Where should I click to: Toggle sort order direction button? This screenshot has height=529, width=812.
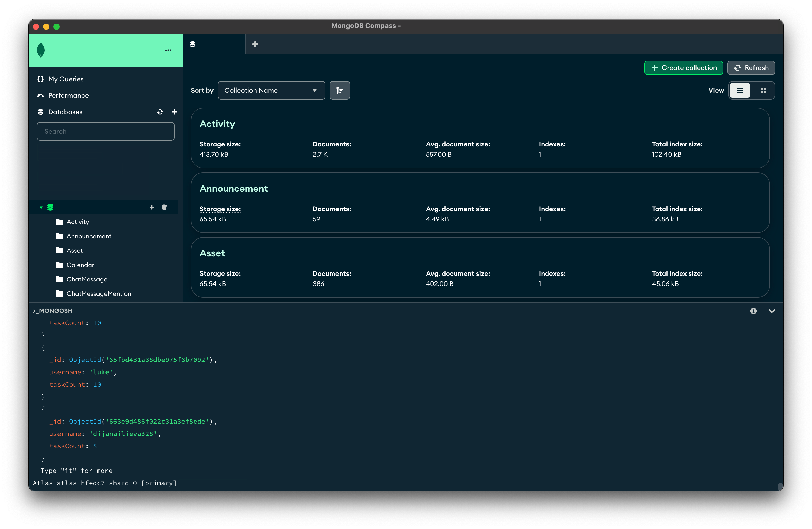(x=340, y=90)
